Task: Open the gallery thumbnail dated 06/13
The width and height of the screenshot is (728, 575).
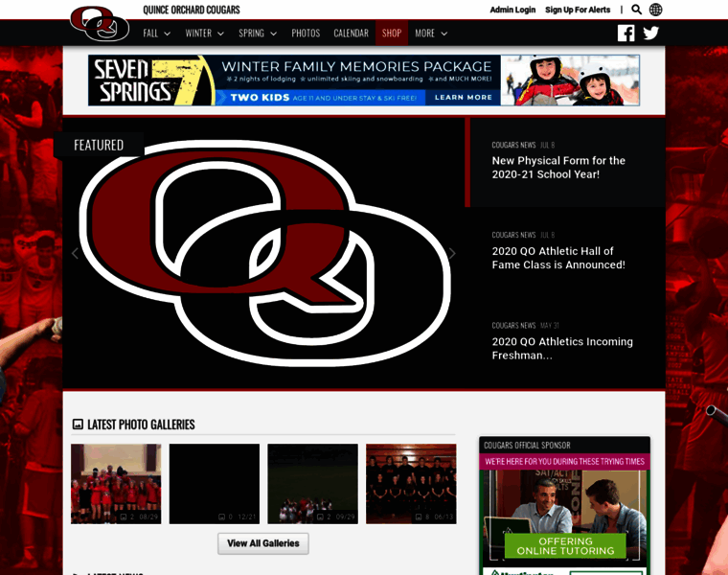Action: tap(411, 484)
